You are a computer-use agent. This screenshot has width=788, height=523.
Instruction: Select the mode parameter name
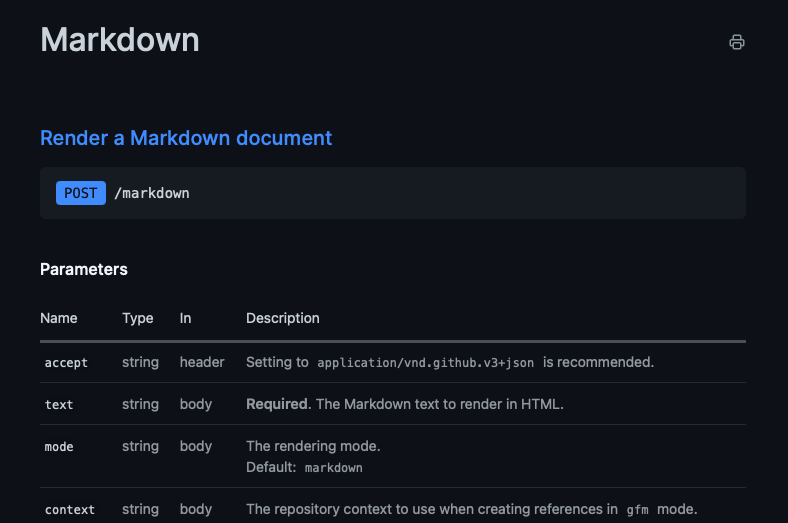coord(59,447)
